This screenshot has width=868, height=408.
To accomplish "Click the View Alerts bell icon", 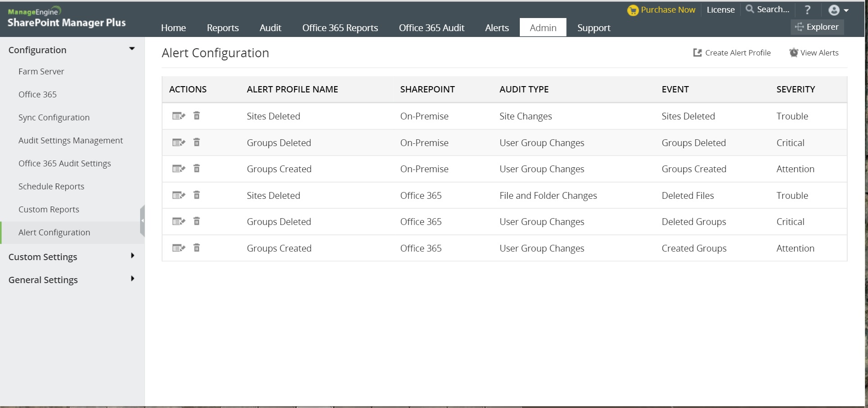I will [794, 53].
